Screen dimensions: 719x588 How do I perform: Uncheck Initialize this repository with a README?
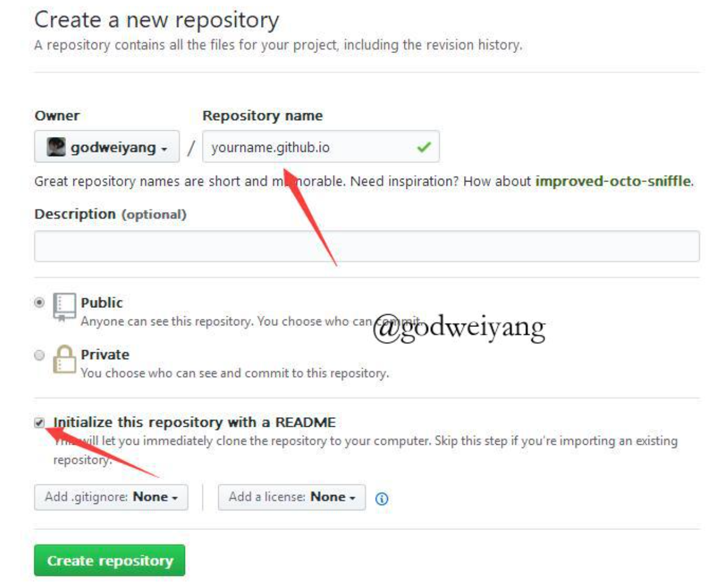39,422
